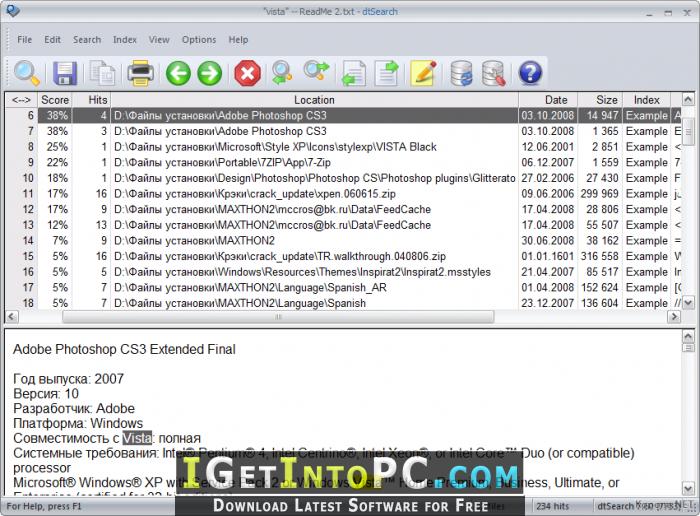Click preview pane scroll down arrow
The height and width of the screenshot is (516, 700).
click(688, 487)
